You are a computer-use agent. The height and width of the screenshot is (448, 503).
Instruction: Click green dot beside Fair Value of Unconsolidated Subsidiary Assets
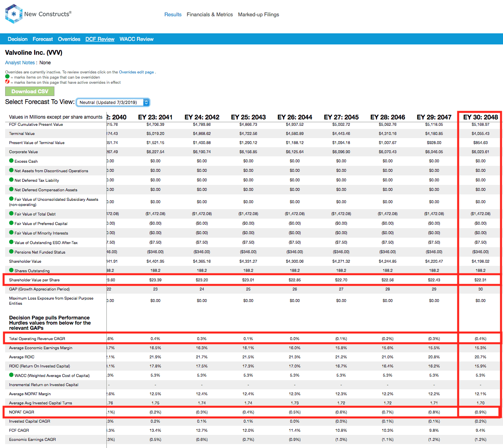pos(12,199)
